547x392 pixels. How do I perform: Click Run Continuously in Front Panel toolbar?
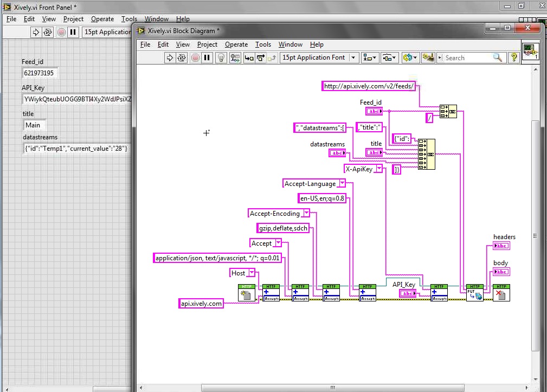[48, 32]
